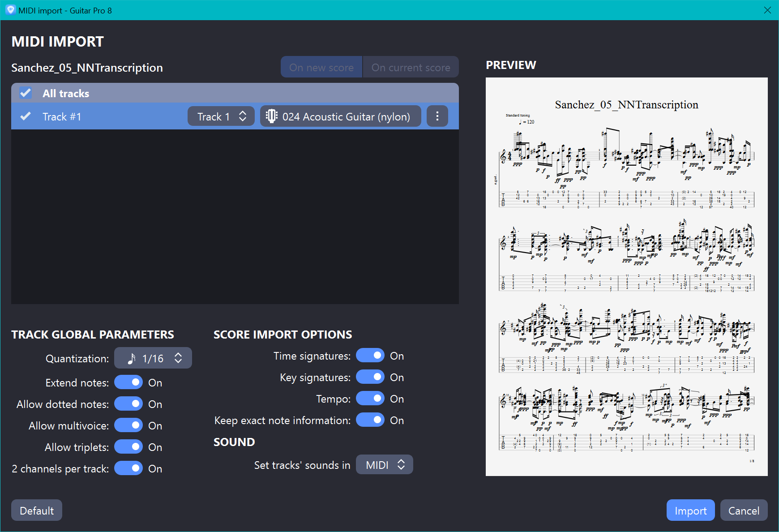Turn off Keep exact note information
The image size is (779, 532).
tap(370, 420)
